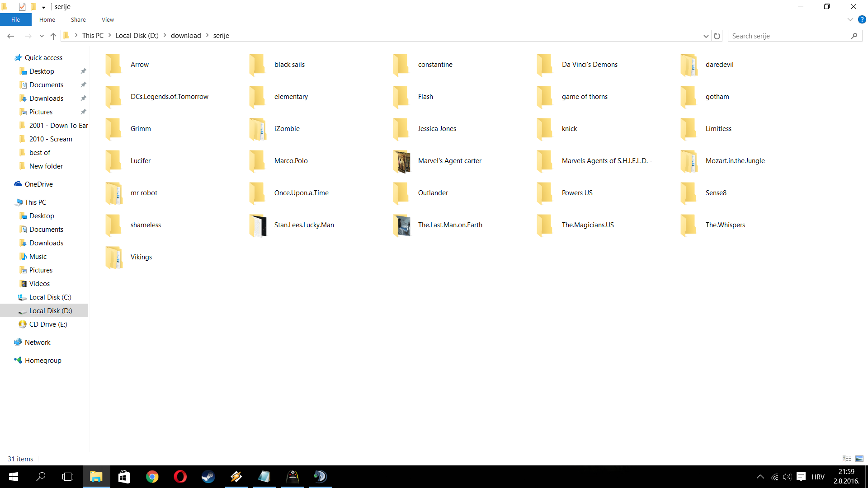Switch to Large icons view in status bar
The width and height of the screenshot is (868, 488).
[x=859, y=459]
